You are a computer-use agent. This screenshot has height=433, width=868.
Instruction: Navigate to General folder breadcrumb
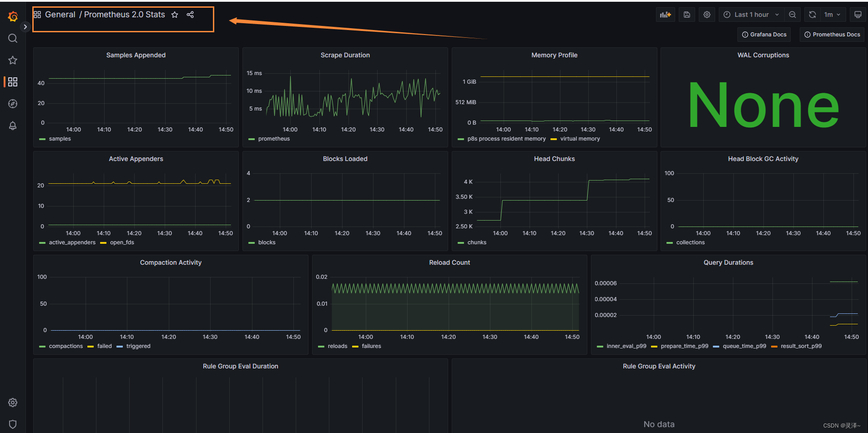60,15
